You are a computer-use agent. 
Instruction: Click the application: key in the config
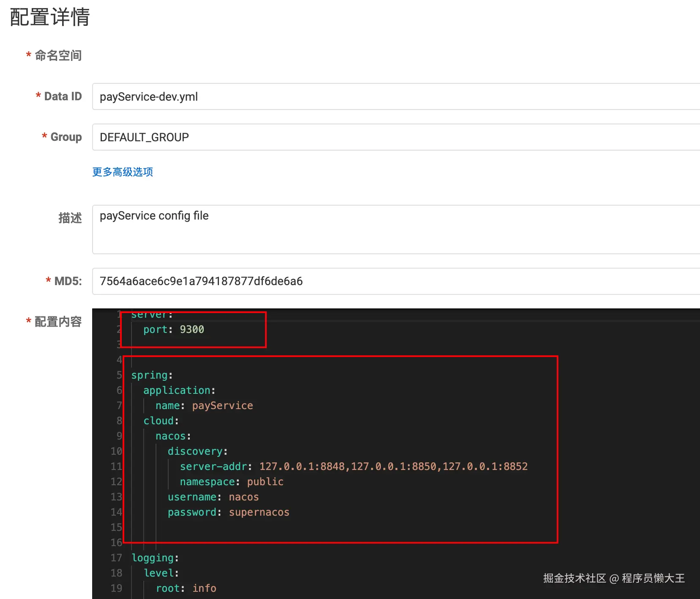[179, 390]
